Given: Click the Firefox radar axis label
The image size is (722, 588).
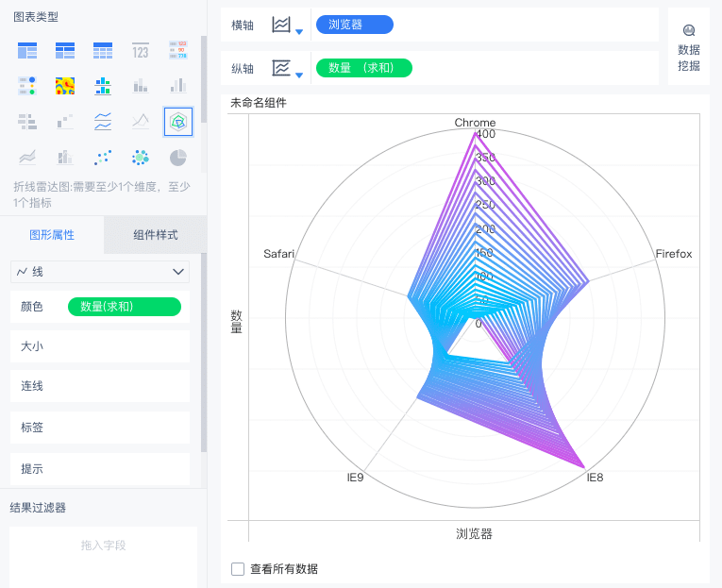Looking at the screenshot, I should tap(674, 254).
